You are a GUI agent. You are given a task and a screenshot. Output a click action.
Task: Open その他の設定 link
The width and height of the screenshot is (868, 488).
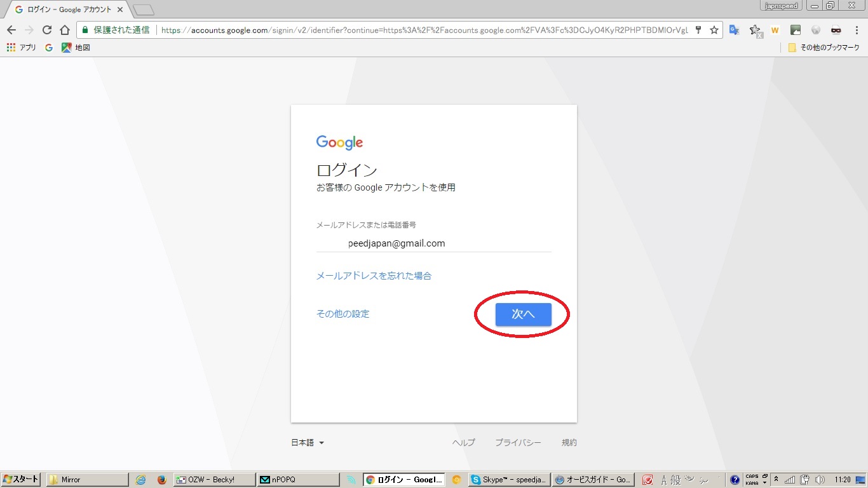pyautogui.click(x=342, y=314)
